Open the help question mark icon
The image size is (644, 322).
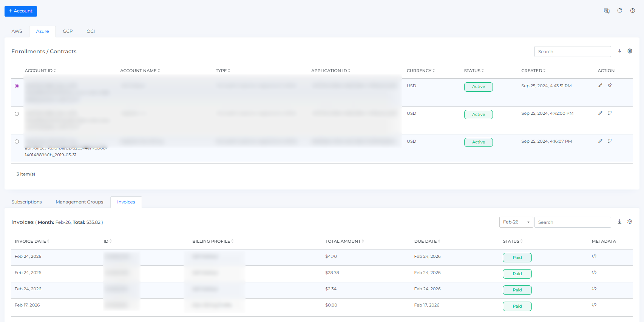(632, 11)
